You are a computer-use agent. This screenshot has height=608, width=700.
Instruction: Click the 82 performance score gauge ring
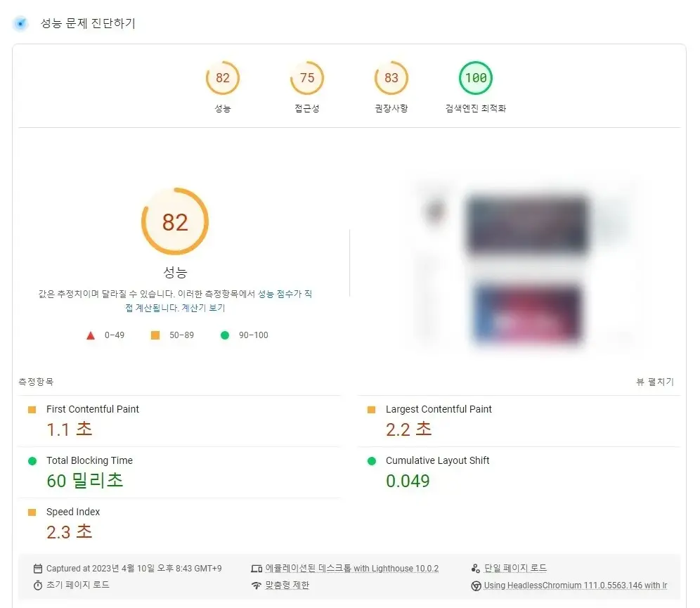175,221
